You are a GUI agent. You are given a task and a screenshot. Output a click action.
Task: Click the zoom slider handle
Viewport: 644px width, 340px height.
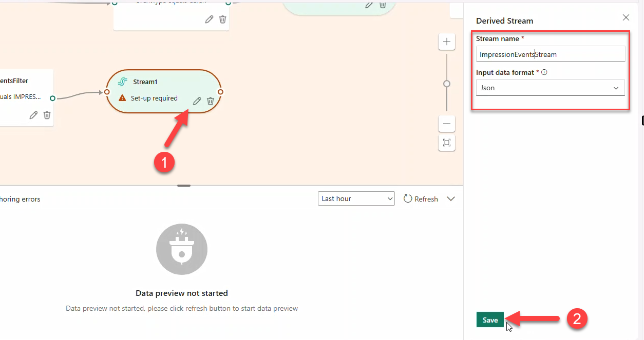[447, 84]
